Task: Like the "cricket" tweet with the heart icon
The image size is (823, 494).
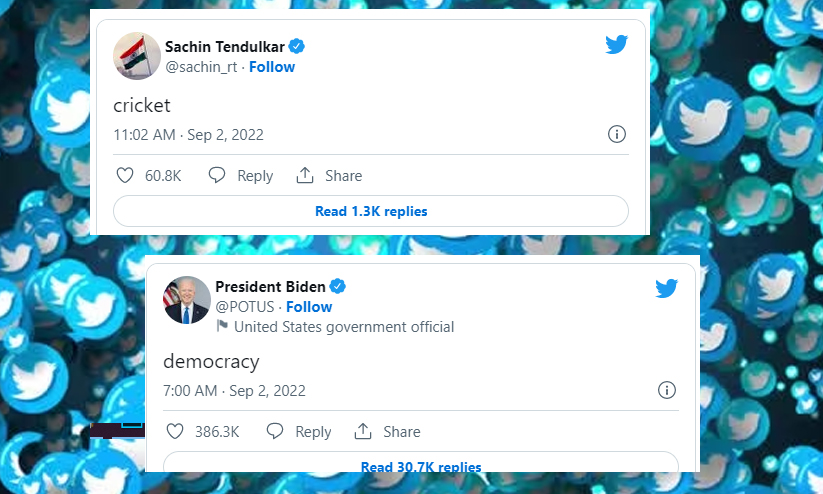Action: tap(125, 176)
